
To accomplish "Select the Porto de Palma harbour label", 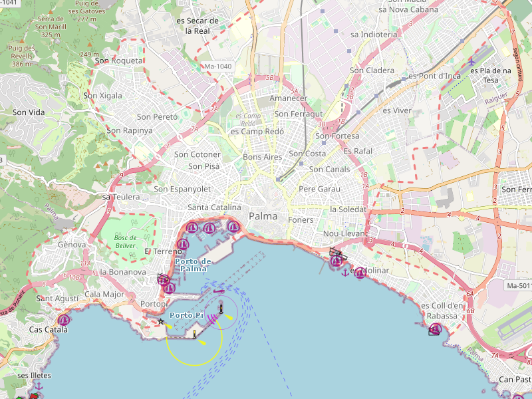I will 193,265.
